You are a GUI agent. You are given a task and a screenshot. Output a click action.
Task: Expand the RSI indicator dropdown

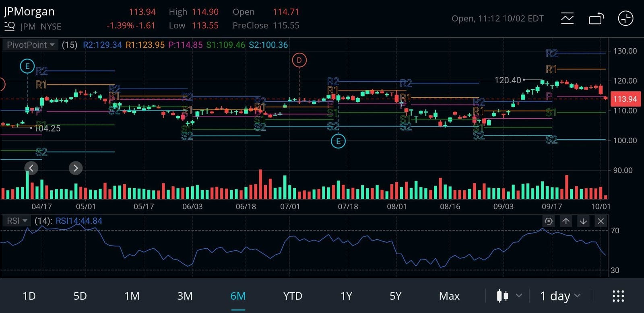(17, 221)
